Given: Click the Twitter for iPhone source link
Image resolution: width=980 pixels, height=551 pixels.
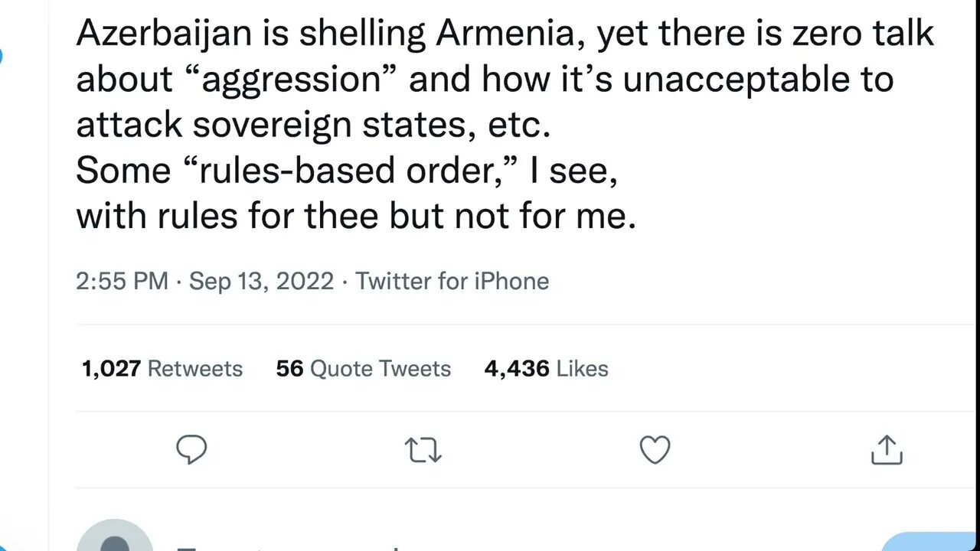Looking at the screenshot, I should (x=452, y=282).
